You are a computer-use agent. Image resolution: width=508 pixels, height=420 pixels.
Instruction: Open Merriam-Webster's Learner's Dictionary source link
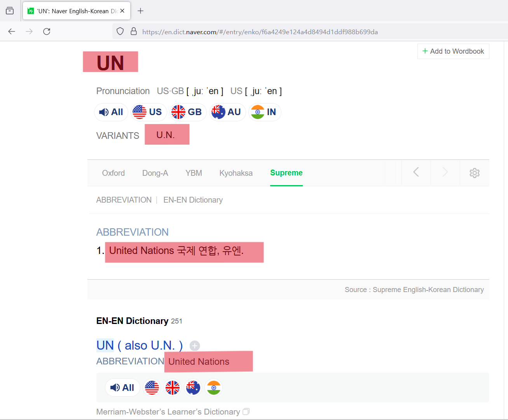coord(168,411)
